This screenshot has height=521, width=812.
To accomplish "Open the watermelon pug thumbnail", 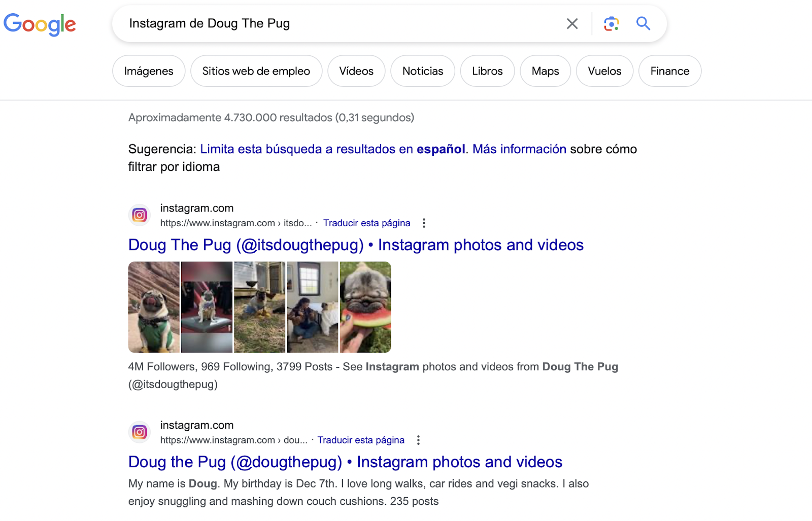I will click(x=365, y=307).
